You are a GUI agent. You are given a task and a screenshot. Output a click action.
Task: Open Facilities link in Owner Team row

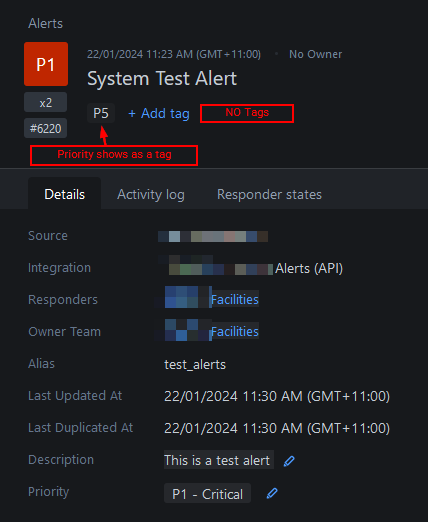click(235, 332)
